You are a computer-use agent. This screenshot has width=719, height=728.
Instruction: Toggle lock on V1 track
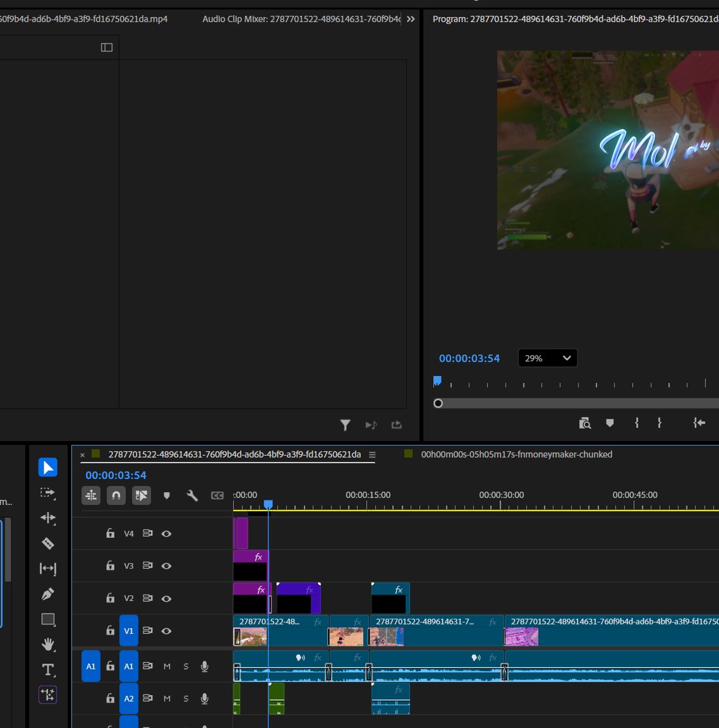click(x=110, y=630)
